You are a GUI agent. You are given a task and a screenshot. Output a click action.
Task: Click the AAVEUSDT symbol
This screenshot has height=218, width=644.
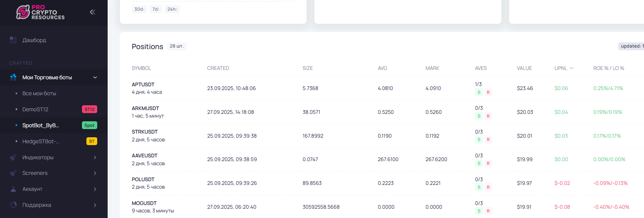click(x=145, y=156)
